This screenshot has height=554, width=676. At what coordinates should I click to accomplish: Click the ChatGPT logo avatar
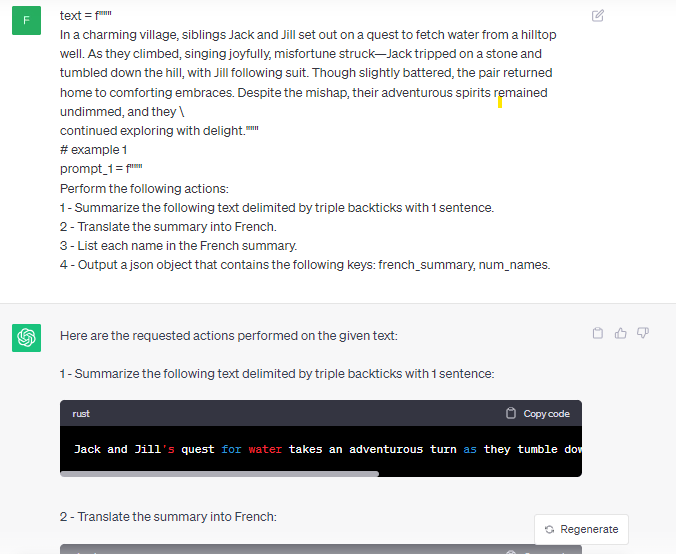[26, 338]
